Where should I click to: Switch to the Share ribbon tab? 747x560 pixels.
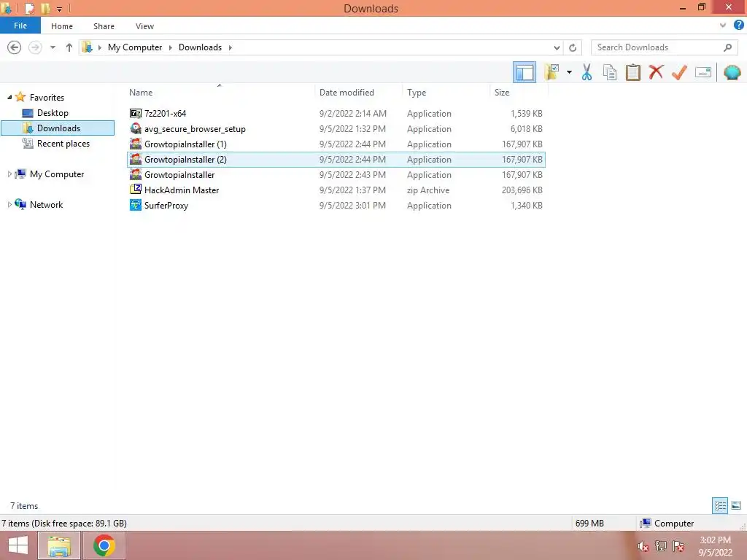coord(104,26)
